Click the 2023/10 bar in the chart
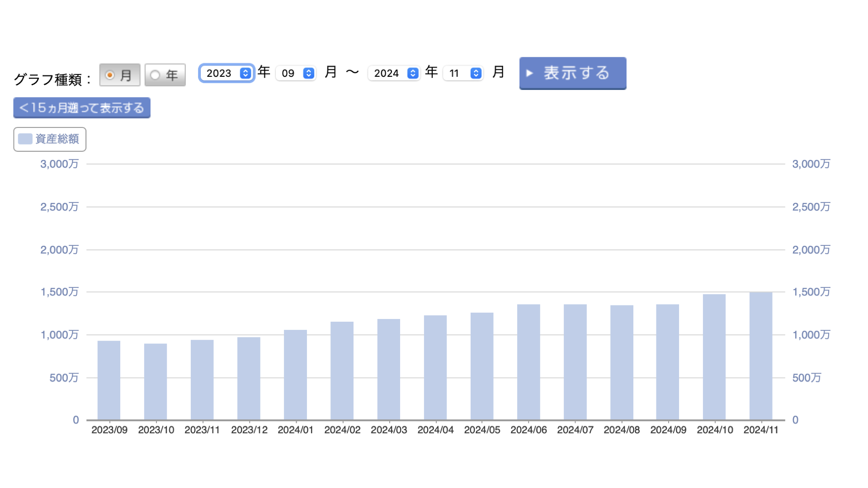Viewport: 868px width, 488px height. tap(156, 382)
